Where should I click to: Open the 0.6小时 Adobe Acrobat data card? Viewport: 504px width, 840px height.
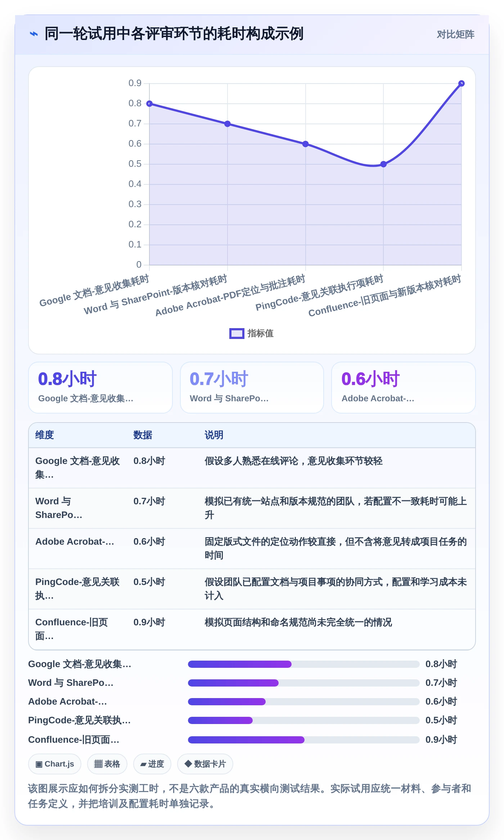click(x=404, y=388)
